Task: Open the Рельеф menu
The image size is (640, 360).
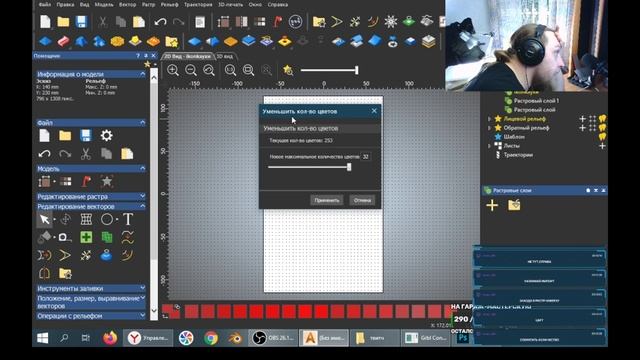Action: [170, 4]
